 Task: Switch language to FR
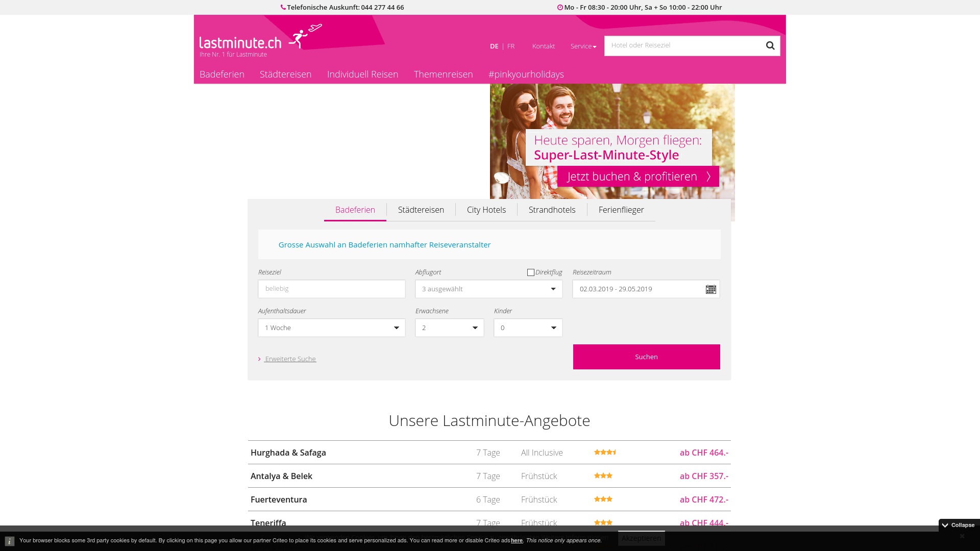(x=511, y=46)
